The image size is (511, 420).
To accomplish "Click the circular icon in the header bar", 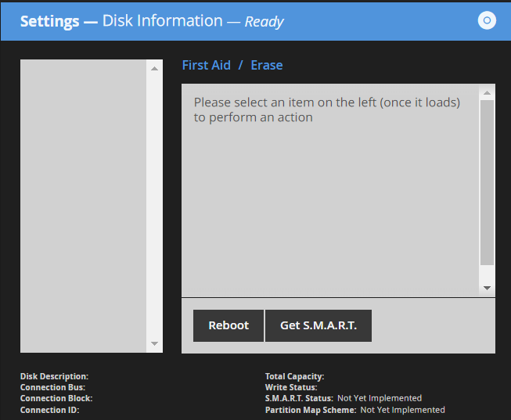I will (487, 20).
